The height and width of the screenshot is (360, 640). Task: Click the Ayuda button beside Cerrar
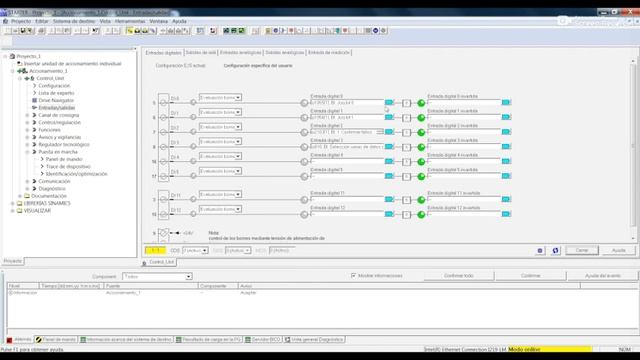[619, 251]
